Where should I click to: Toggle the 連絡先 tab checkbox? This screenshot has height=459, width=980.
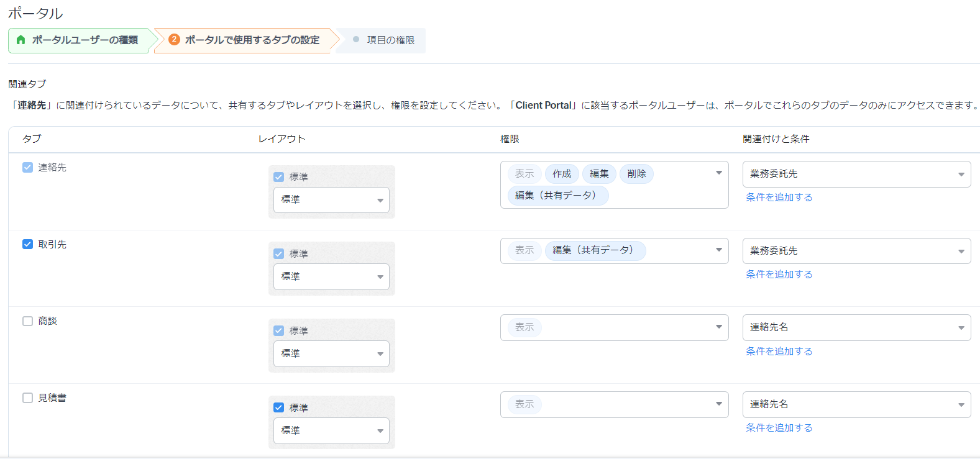(27, 167)
